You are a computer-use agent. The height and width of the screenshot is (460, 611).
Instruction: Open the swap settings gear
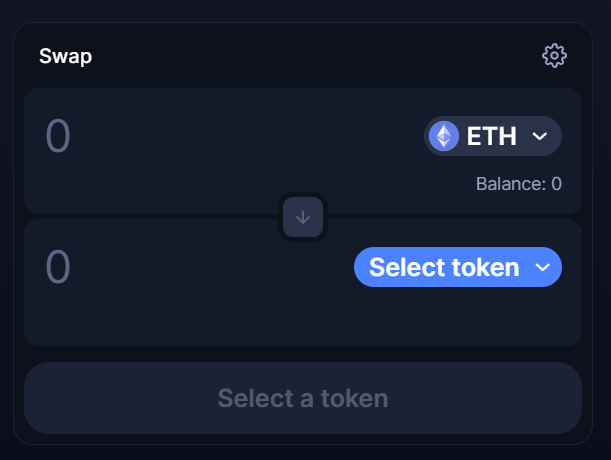click(x=554, y=55)
